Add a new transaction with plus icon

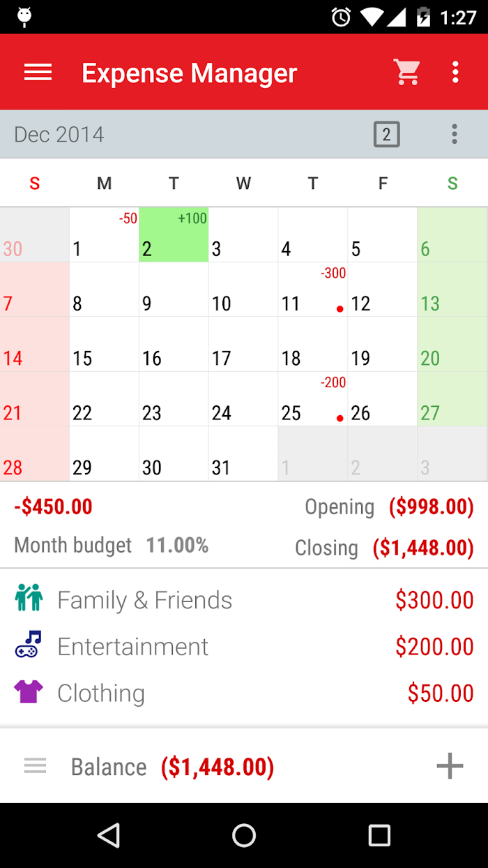[450, 766]
